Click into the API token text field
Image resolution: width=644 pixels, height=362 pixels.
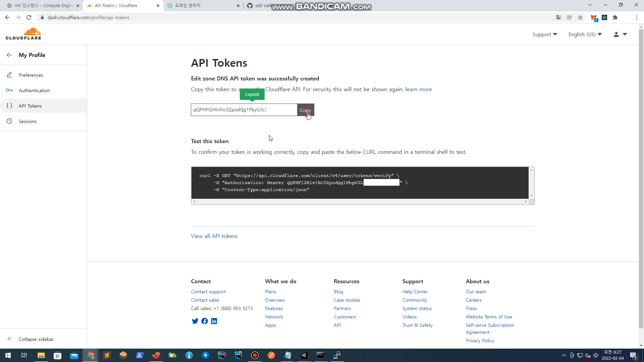click(x=244, y=110)
